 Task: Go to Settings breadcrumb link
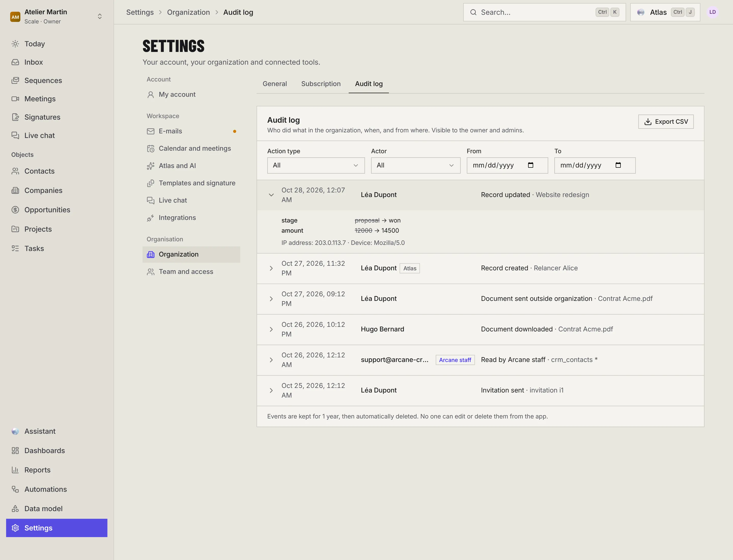[x=140, y=12]
